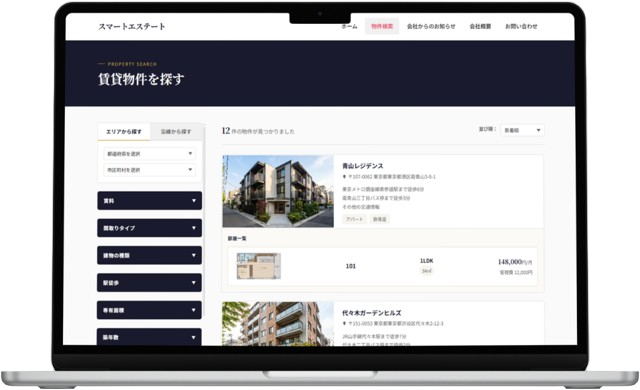Open the 並び順 sort dropdown

click(522, 130)
